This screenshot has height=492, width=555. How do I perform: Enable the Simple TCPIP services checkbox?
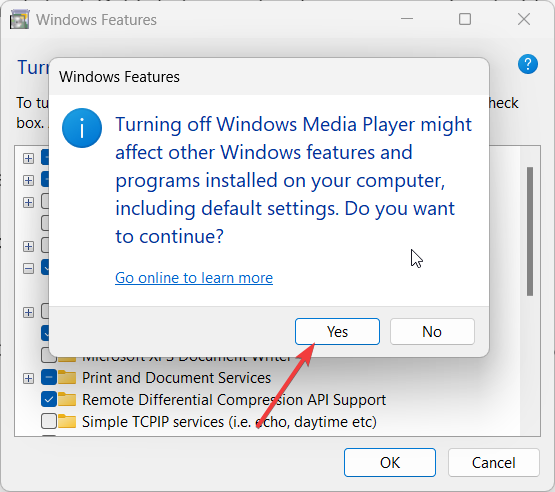49,422
